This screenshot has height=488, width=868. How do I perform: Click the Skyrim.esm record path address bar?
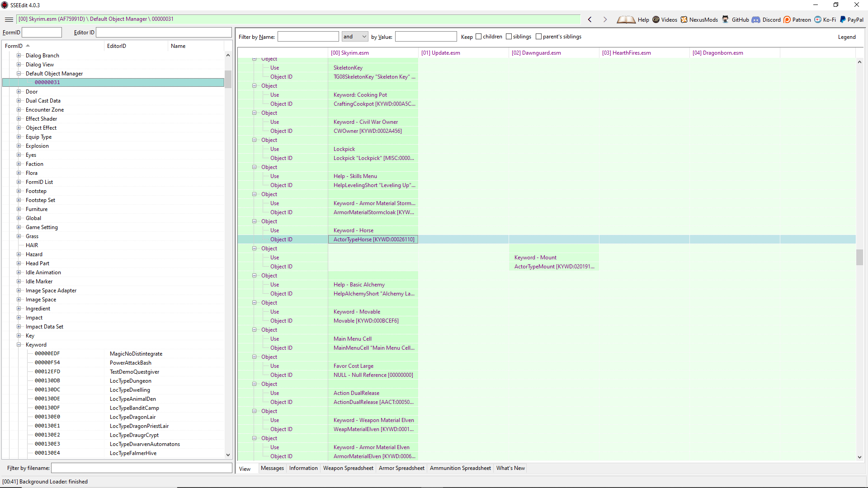pos(298,19)
